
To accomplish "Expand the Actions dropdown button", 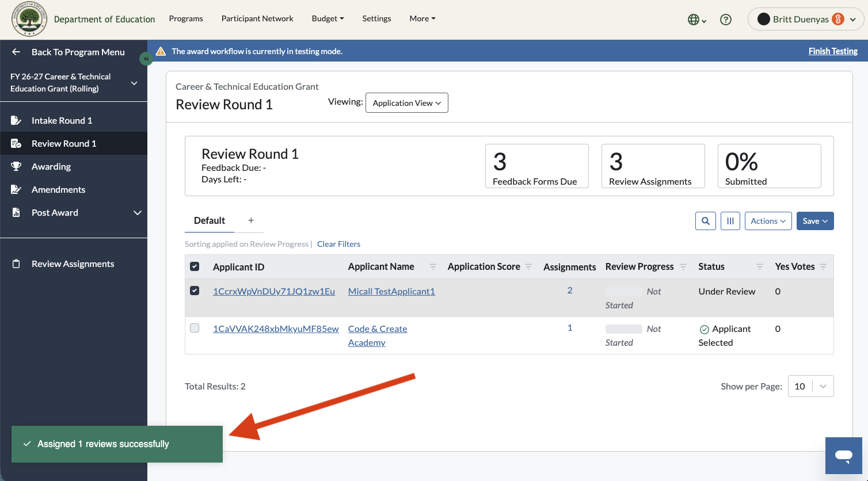I will click(768, 221).
